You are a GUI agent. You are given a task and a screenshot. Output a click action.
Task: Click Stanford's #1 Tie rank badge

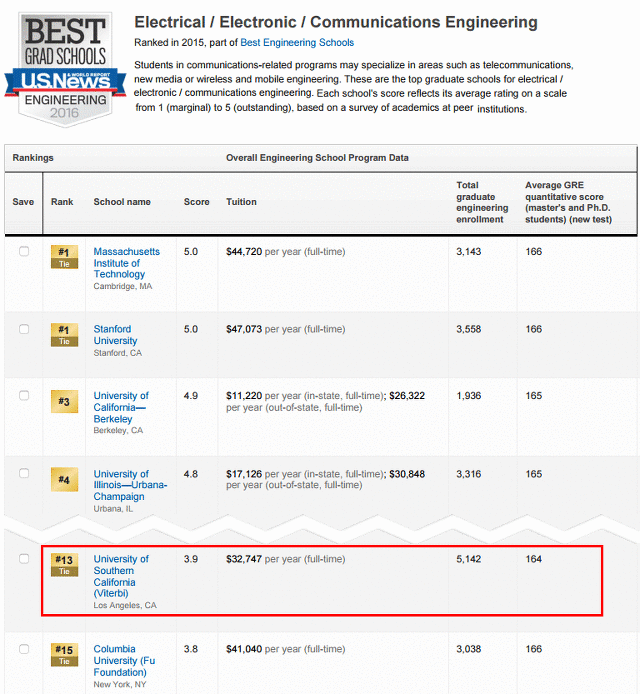coord(64,335)
